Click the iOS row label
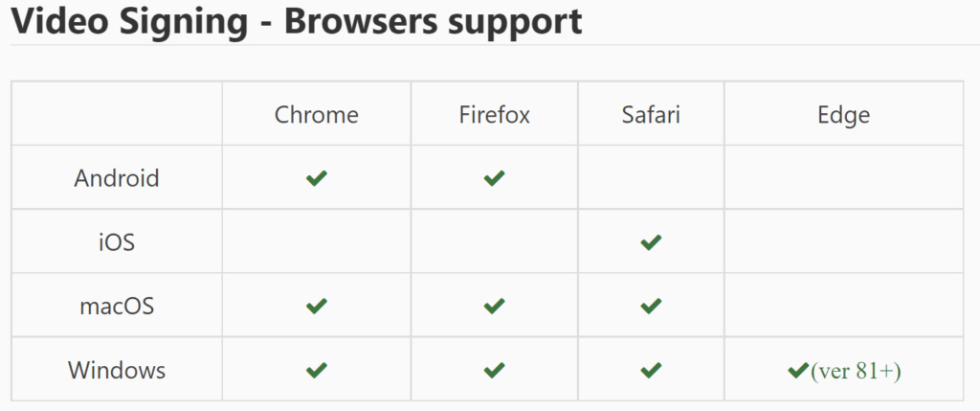Viewport: 980px width, 411px height. 117,242
